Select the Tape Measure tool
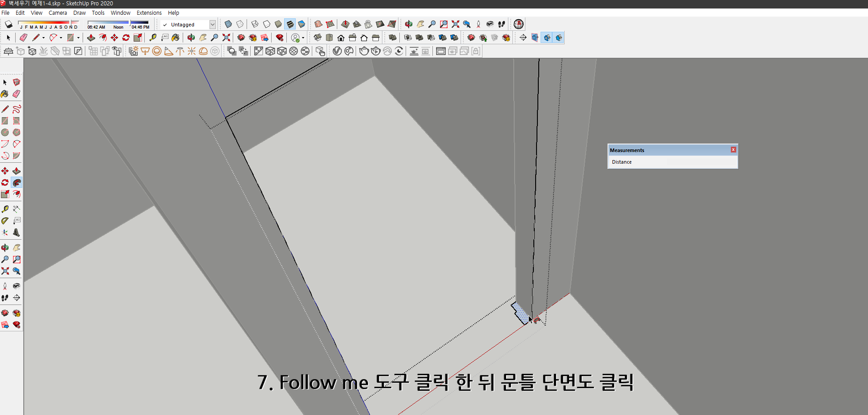Viewport: 868px width, 415px height. [5, 208]
